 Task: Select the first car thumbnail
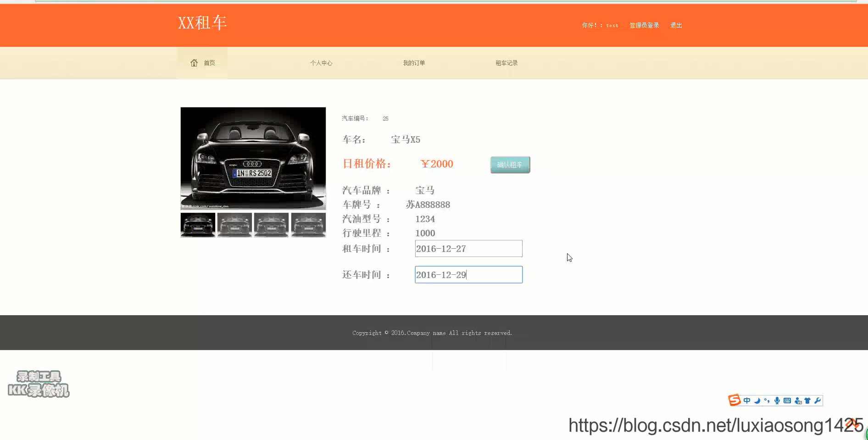[x=198, y=225]
